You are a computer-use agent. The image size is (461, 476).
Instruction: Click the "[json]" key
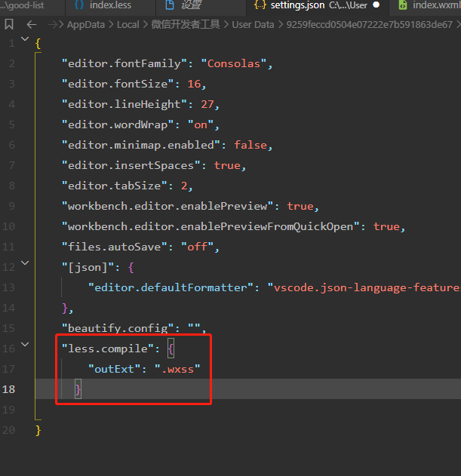pos(88,267)
